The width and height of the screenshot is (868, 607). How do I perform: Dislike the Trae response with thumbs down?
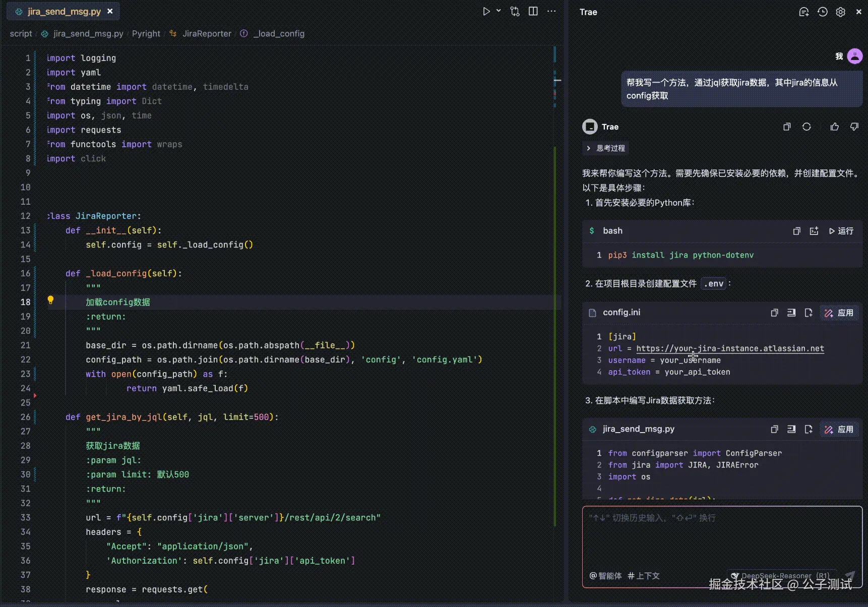pyautogui.click(x=854, y=127)
